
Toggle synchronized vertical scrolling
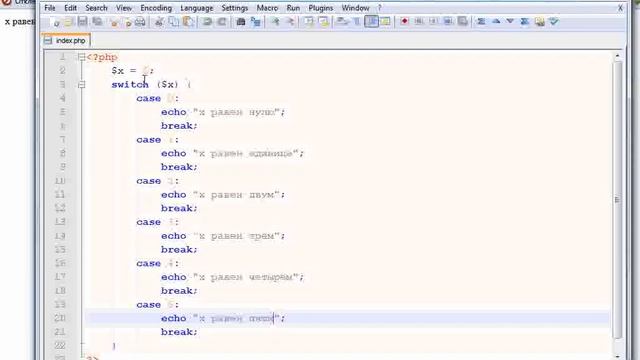309,22
